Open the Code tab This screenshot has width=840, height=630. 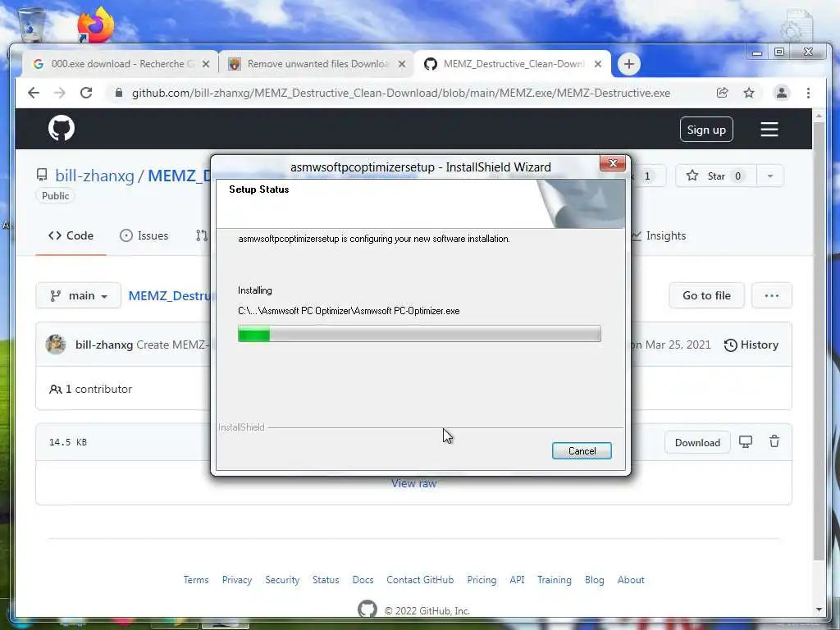(71, 235)
